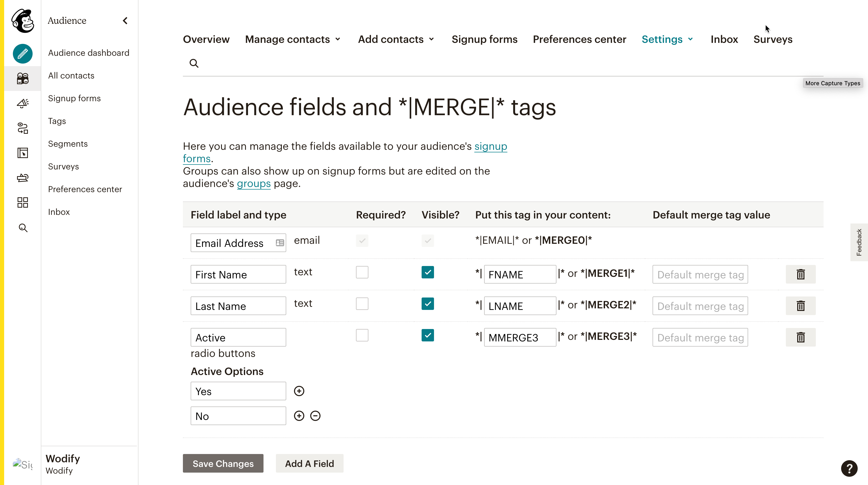This screenshot has width=868, height=485.
Task: Open the Feedback side tab
Action: [x=859, y=242]
